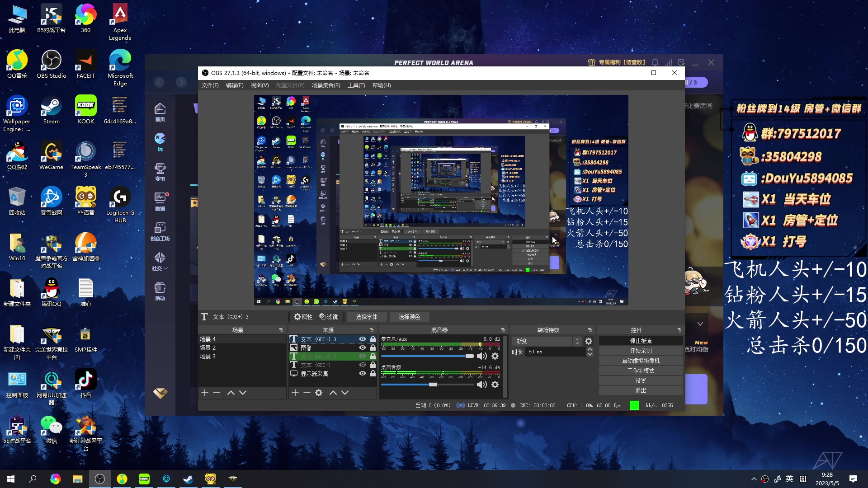Click the 停止推流 button
Viewport: 868px width, 488px height.
(641, 341)
